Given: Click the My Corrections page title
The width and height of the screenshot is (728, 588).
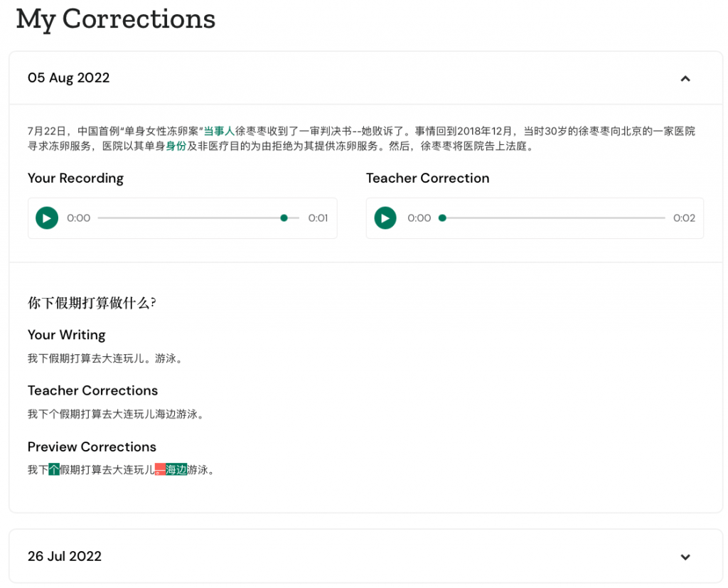Looking at the screenshot, I should click(x=116, y=19).
